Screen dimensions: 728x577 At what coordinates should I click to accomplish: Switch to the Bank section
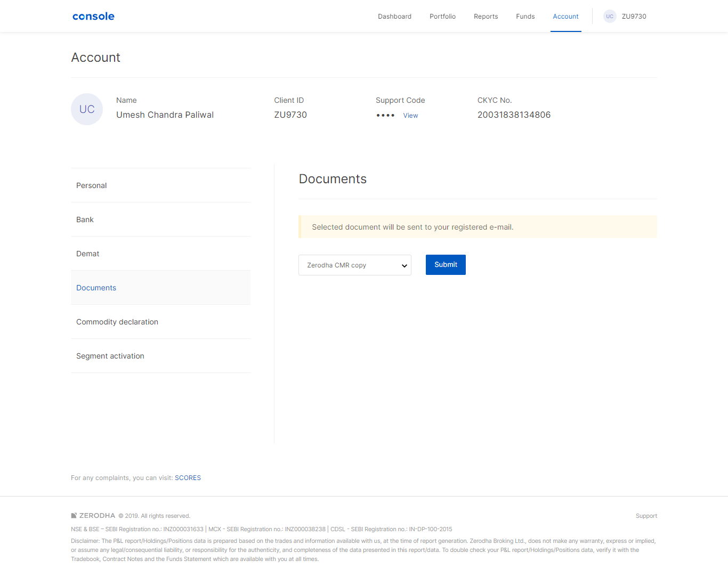point(85,219)
